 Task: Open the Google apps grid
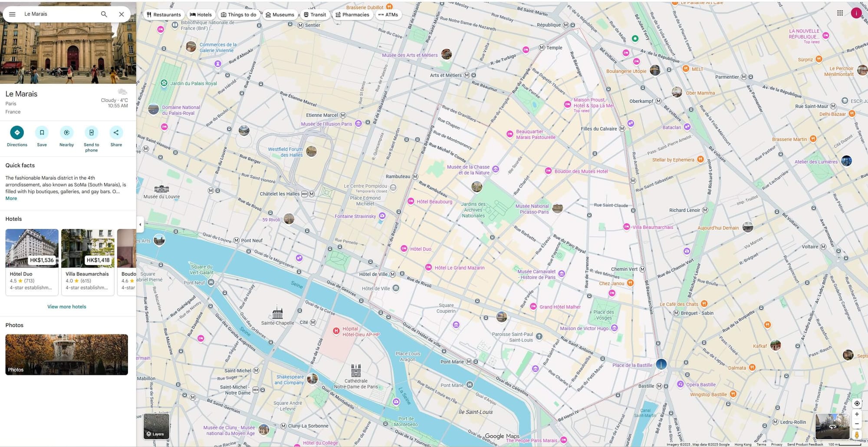(840, 13)
